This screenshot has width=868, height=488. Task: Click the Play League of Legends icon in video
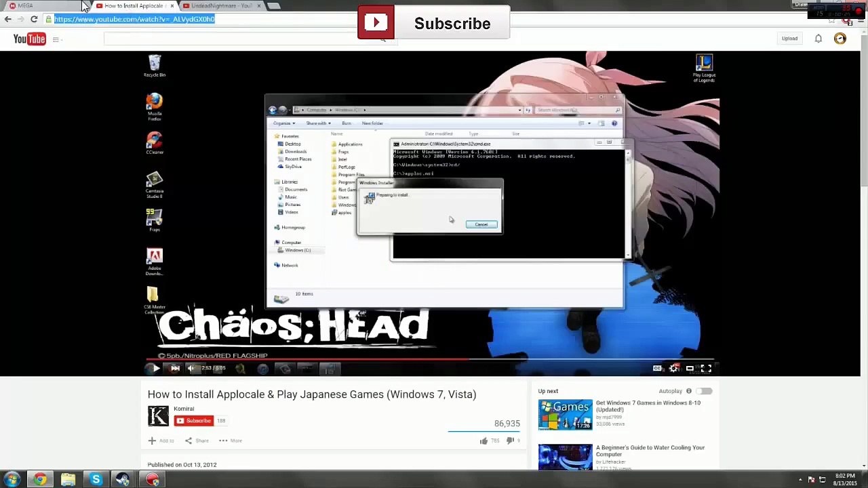[x=704, y=68]
